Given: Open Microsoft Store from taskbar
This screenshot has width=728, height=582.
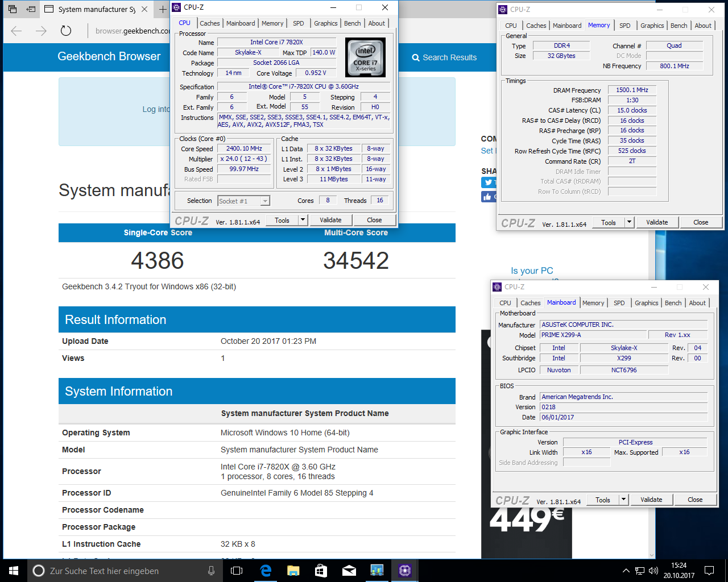Looking at the screenshot, I should tap(321, 571).
